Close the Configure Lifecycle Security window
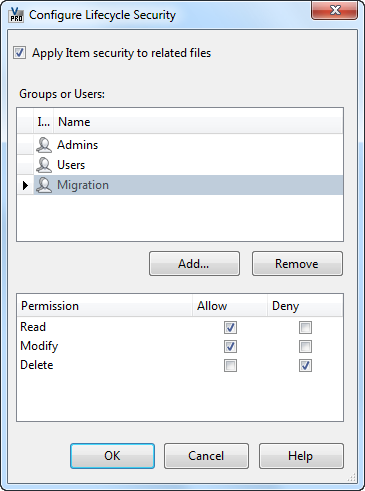The image size is (365, 491). [334, 10]
